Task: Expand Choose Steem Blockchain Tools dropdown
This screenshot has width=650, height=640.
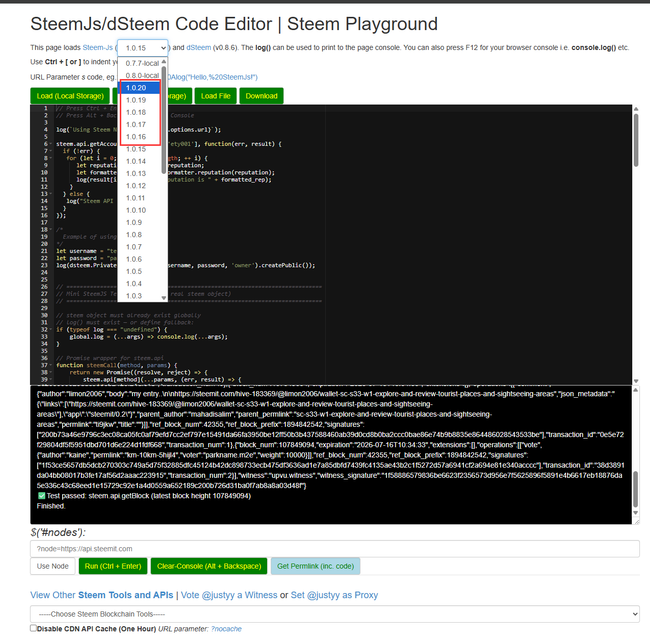Action: click(335, 614)
